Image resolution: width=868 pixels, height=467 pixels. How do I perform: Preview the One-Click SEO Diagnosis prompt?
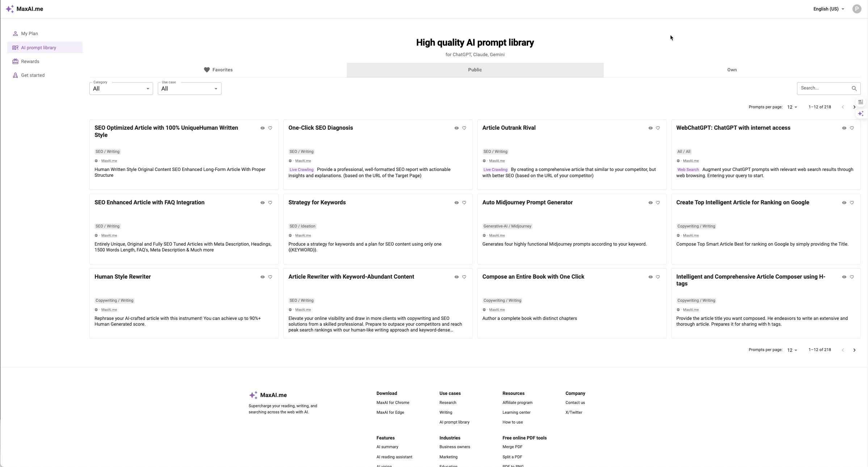point(456,128)
